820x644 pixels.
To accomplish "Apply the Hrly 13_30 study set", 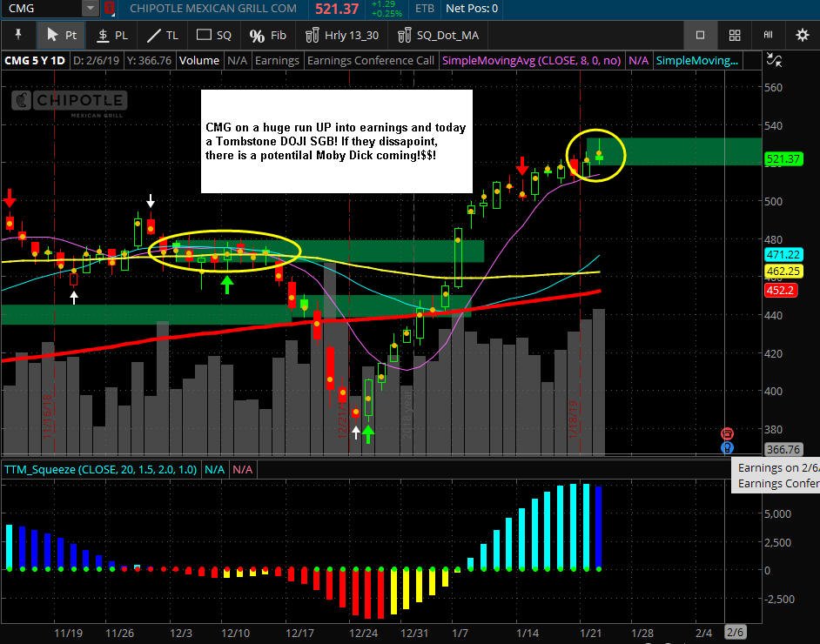I will coord(342,35).
